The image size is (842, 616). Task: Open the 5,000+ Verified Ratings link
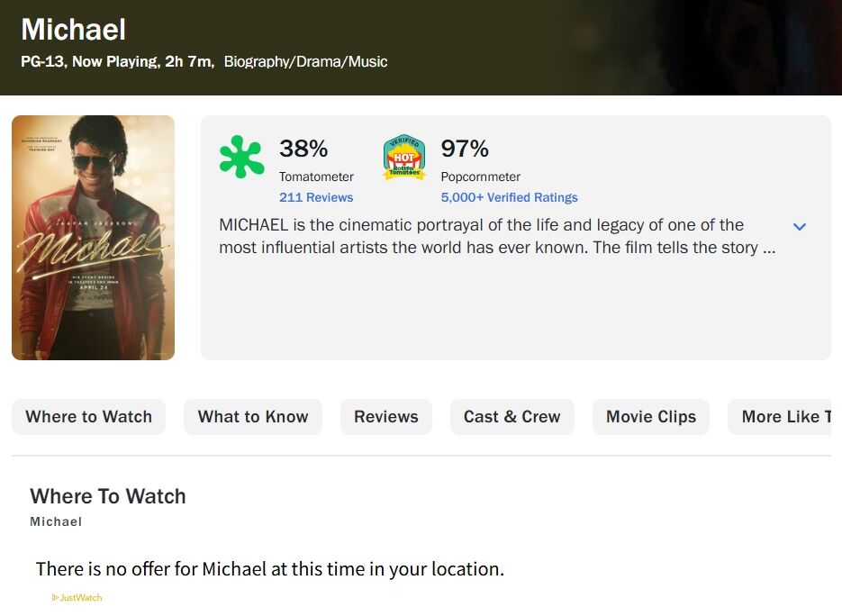tap(509, 197)
